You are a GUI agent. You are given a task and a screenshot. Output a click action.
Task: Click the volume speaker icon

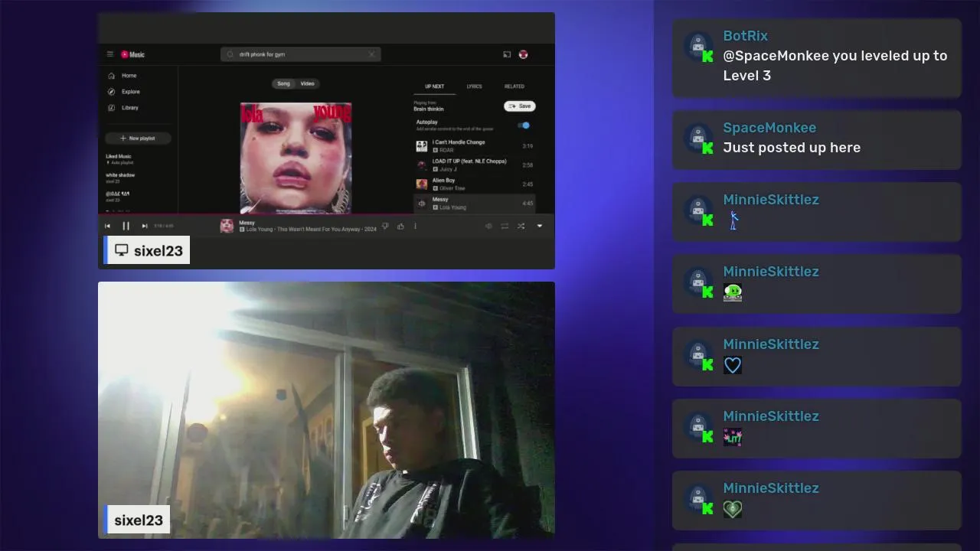(488, 227)
